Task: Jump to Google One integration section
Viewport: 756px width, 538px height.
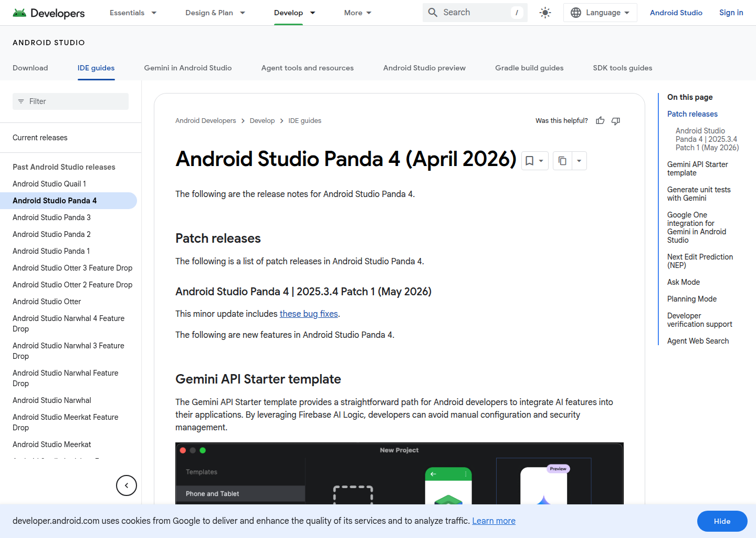Action: 697,227
